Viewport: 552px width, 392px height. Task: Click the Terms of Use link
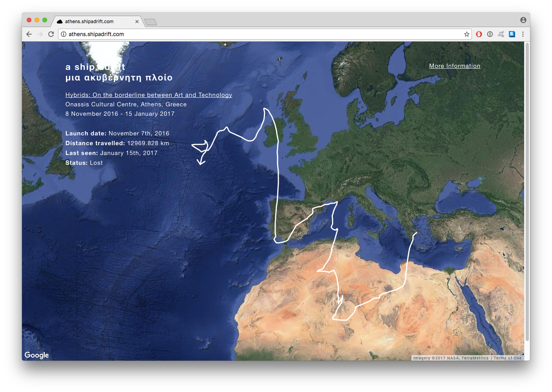[507, 358]
